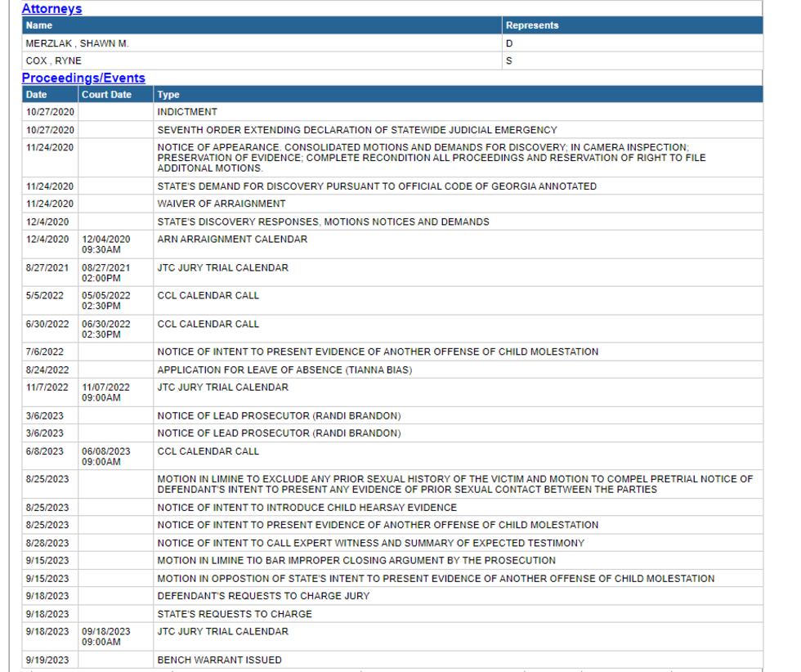Click CCL CALENDAR CALL dated 5/5/2022

[x=208, y=295]
